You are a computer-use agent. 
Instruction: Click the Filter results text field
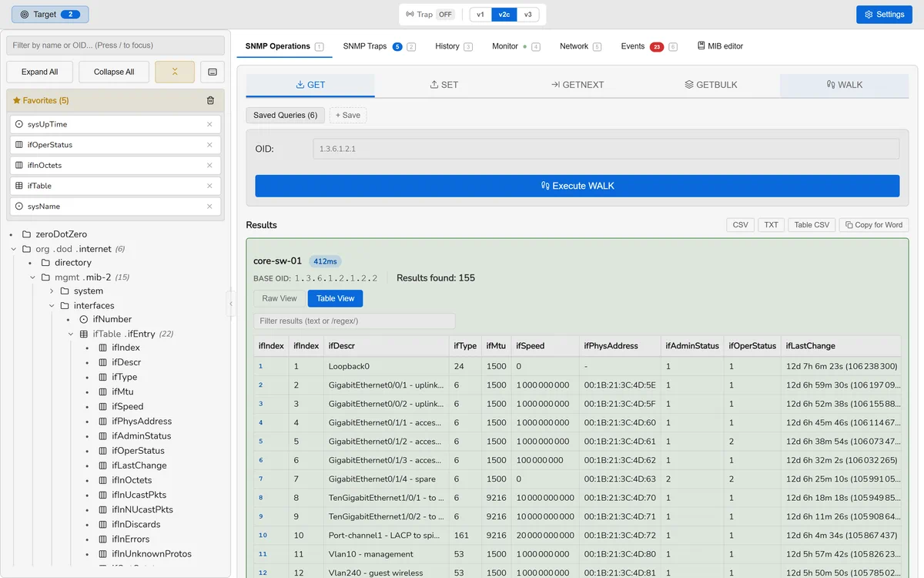point(354,321)
